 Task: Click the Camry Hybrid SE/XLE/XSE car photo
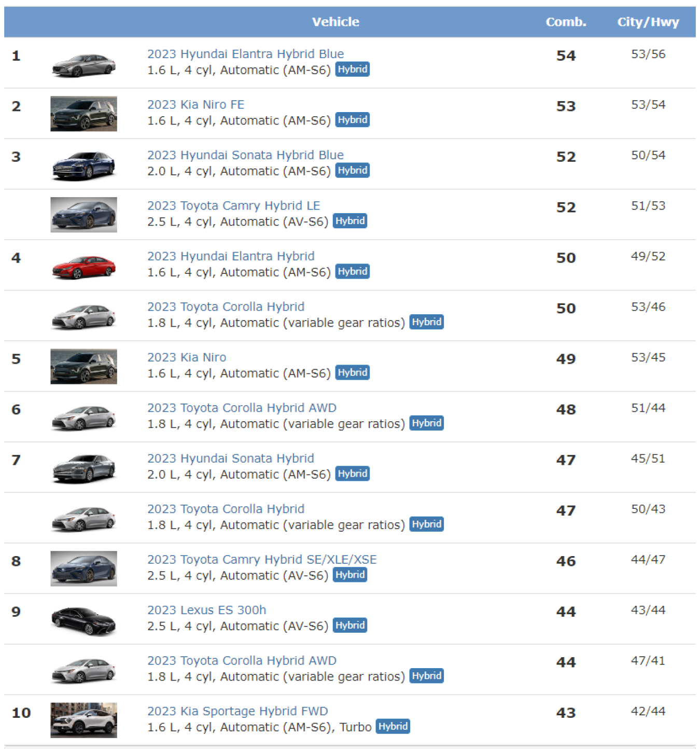[83, 568]
